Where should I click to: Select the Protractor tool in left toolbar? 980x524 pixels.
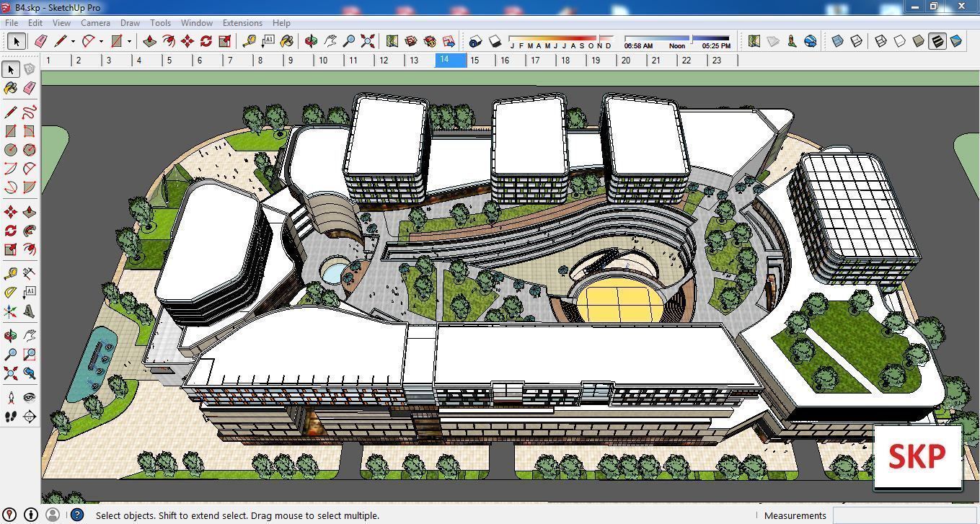(x=10, y=293)
